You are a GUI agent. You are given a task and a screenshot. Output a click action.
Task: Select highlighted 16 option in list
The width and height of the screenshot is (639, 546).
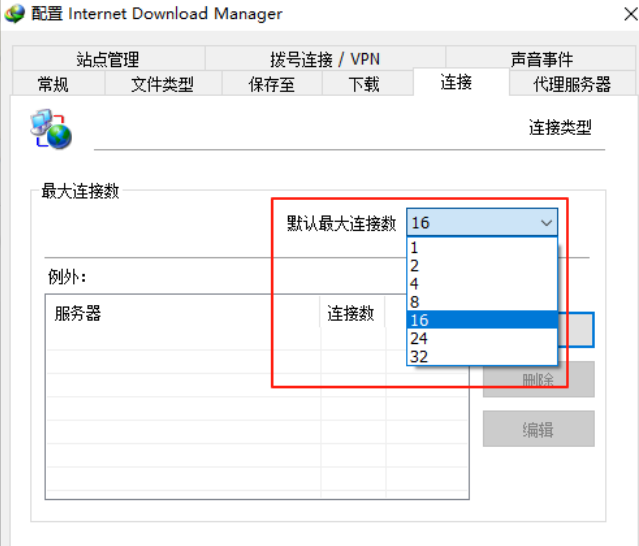click(x=482, y=320)
